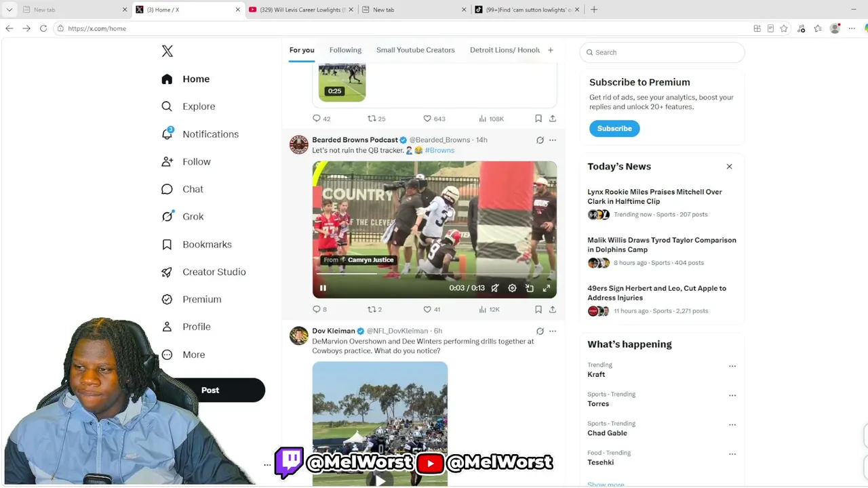Reply to the Bearded Browns Podcast post
The height and width of the screenshot is (488, 868).
coord(319,310)
